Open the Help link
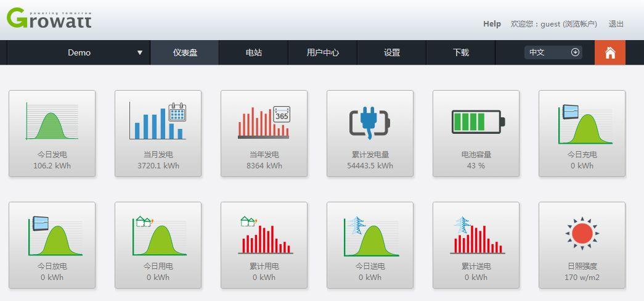Screen dimensions: 644x301 (492, 24)
